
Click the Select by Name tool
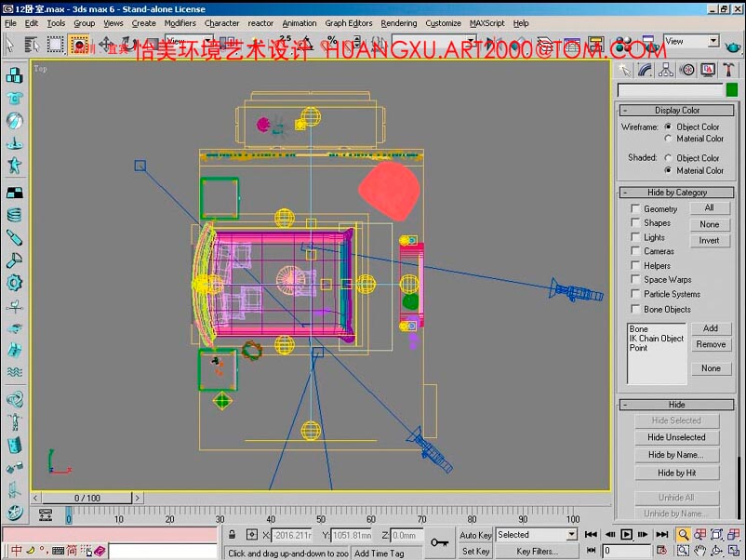click(x=32, y=46)
